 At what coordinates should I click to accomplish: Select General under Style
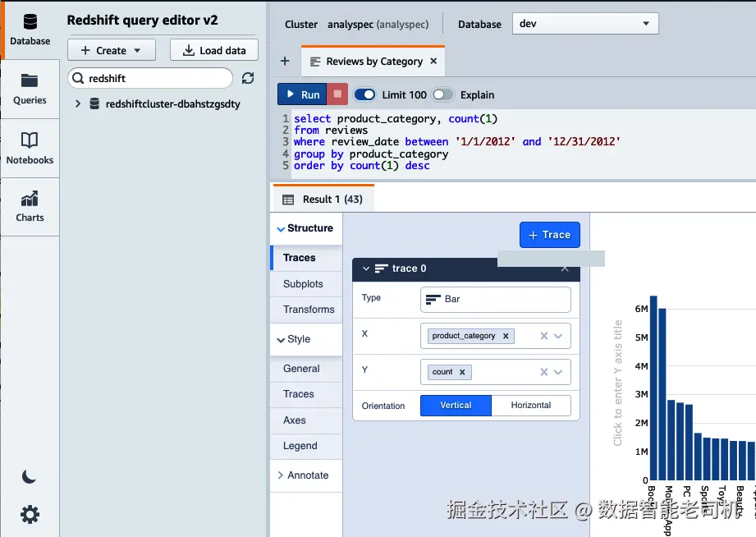(305, 369)
